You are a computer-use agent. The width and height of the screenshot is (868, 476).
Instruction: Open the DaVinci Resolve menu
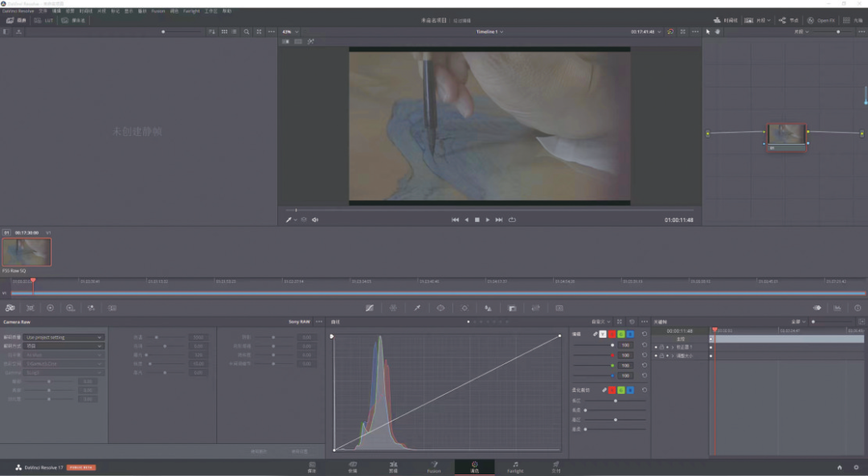click(18, 11)
